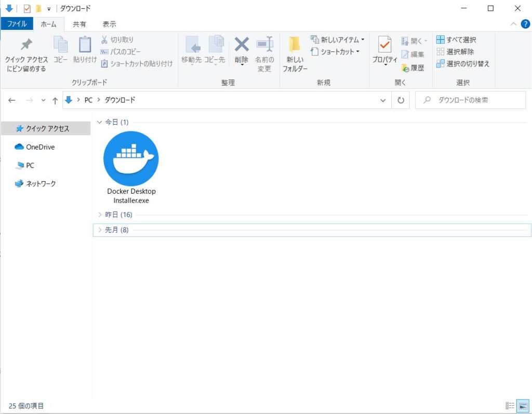Pin to Quick Access (クイック アクセスにピン留めする)

pos(26,55)
